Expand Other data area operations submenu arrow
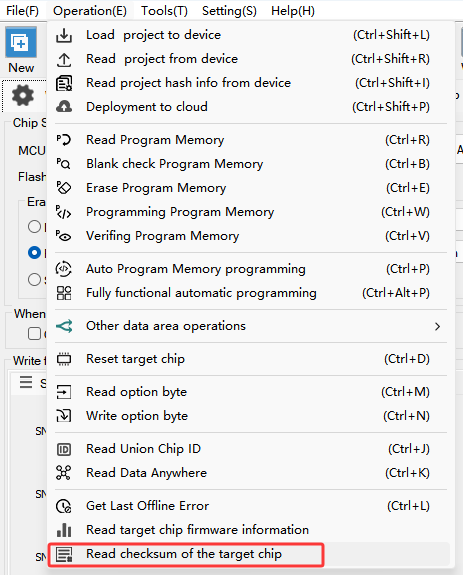 437,326
